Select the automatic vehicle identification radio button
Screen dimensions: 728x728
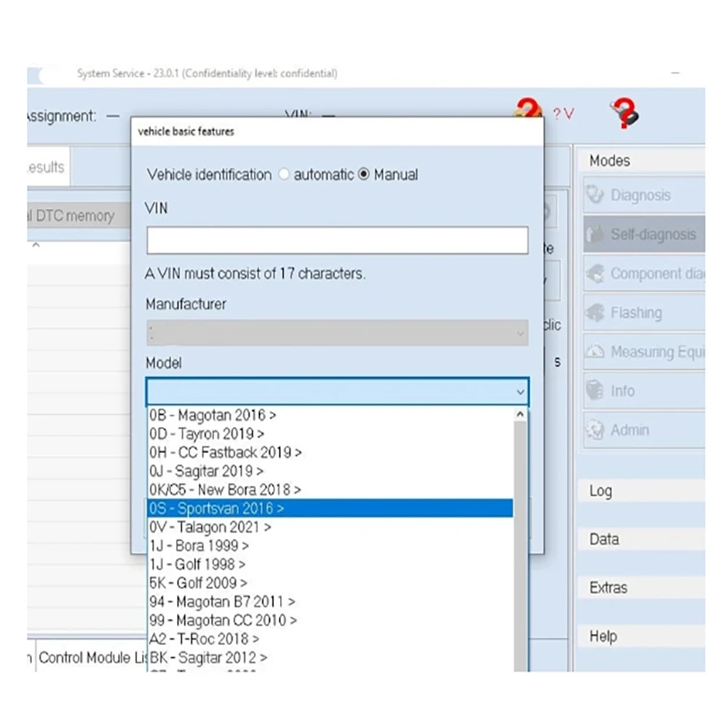coord(284,175)
